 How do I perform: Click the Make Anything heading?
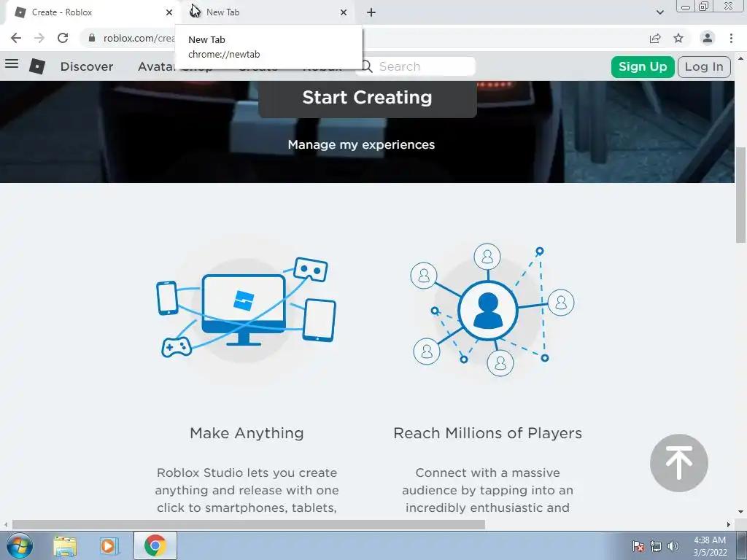tap(247, 433)
